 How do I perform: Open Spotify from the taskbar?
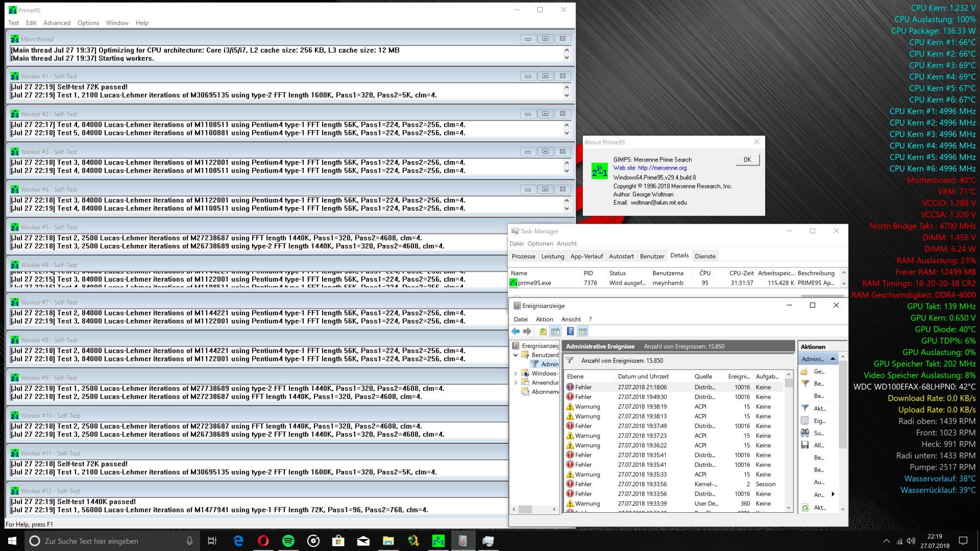(x=288, y=541)
